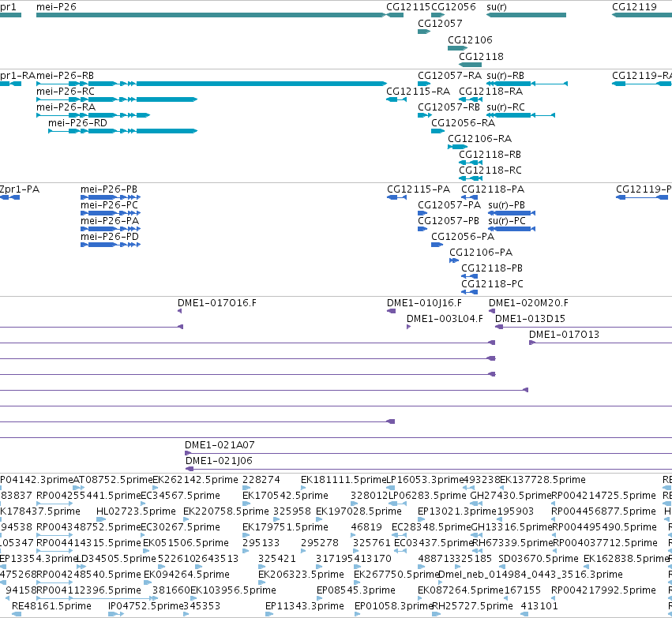Image resolution: width=672 pixels, height=618 pixels.
Task: Select EST EP11343.3prime
Action: tap(269, 614)
